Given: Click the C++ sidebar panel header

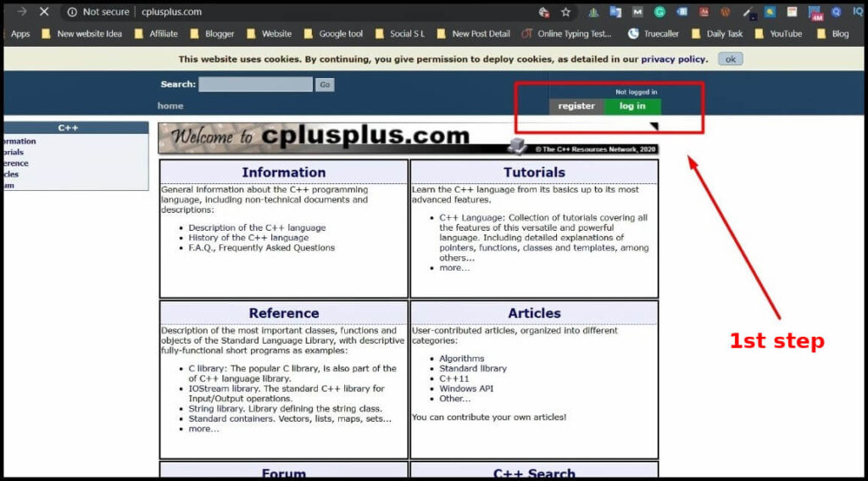Looking at the screenshot, I should (x=75, y=128).
